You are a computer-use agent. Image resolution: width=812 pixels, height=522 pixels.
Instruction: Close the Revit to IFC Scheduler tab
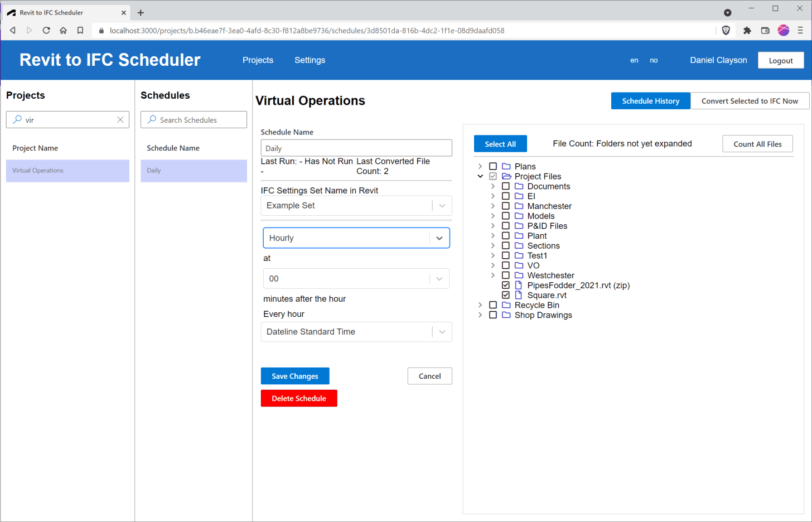click(x=124, y=12)
